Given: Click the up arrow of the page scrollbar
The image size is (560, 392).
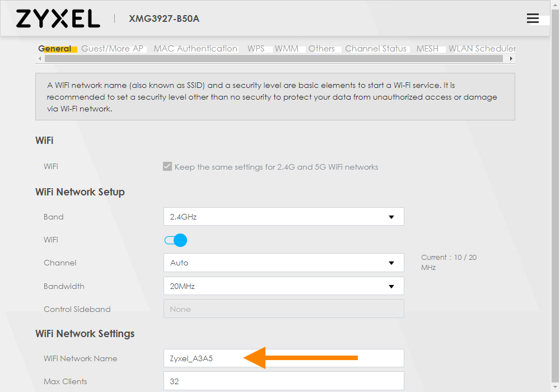Looking at the screenshot, I should [x=556, y=4].
